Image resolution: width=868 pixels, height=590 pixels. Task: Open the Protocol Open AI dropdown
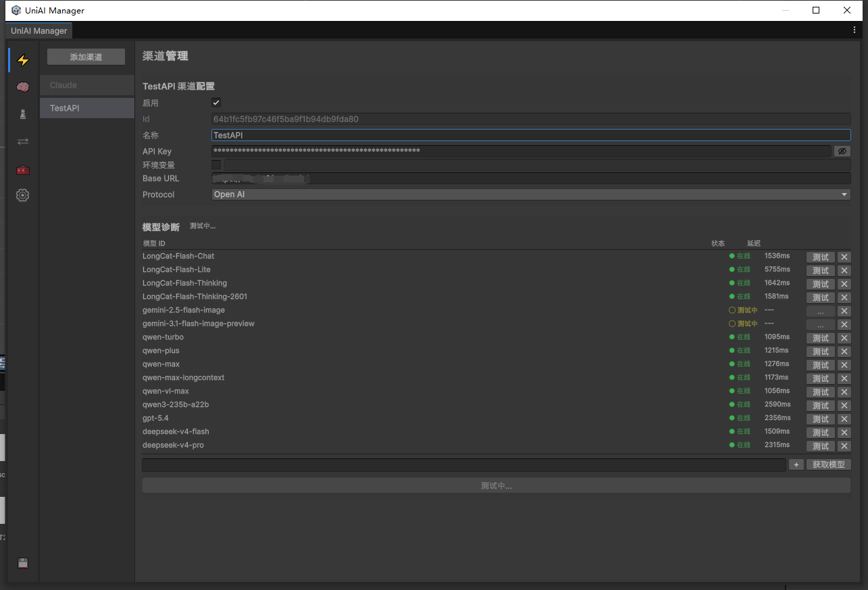coord(531,194)
